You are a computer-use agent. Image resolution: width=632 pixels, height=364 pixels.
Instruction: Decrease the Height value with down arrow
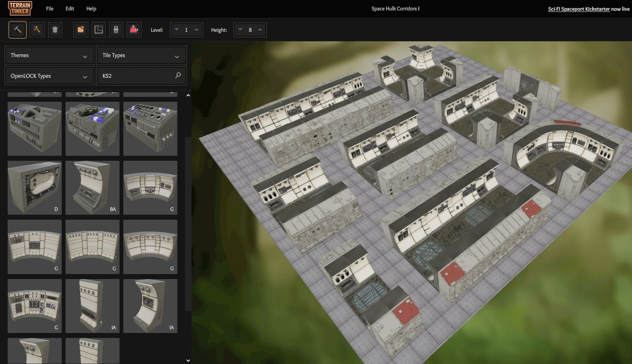240,29
